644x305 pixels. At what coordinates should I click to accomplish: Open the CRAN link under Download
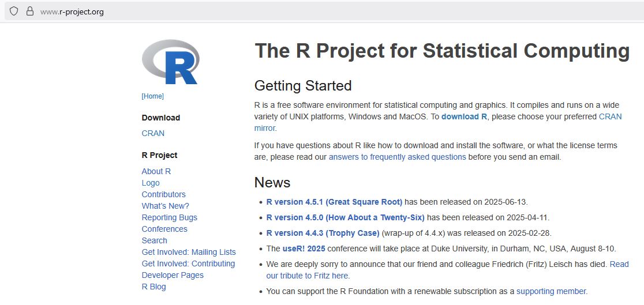coord(153,133)
